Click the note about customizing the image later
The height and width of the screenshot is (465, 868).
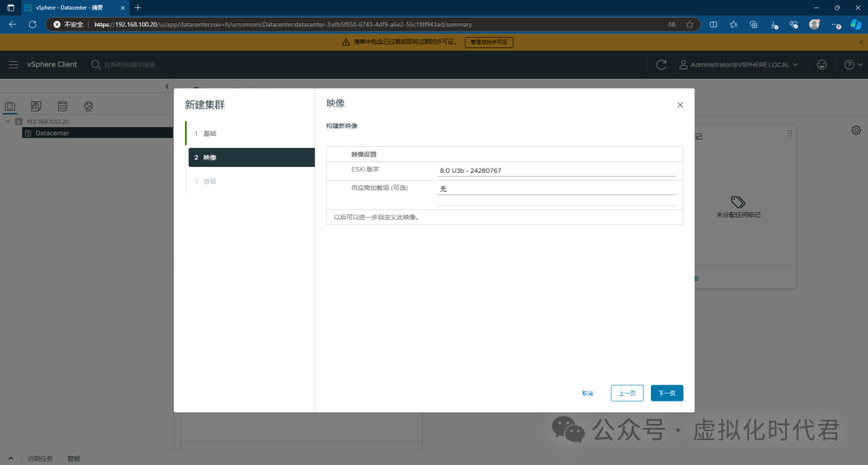(376, 218)
